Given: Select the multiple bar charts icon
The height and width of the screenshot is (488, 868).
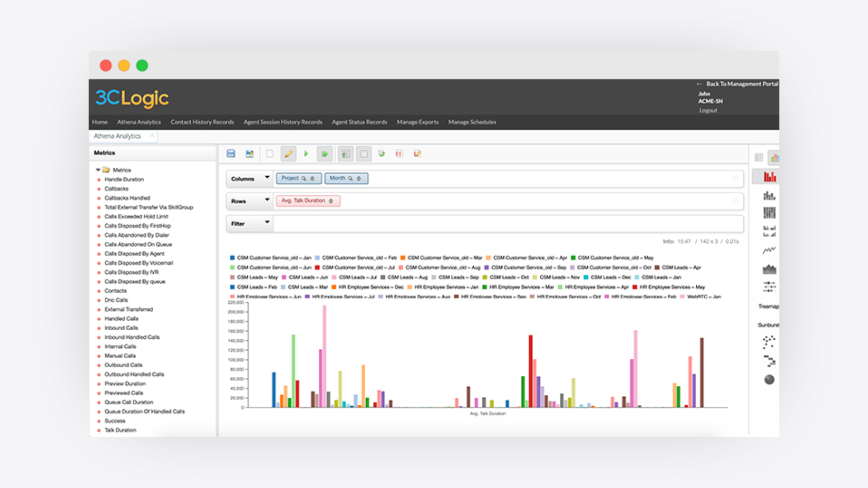Looking at the screenshot, I should (769, 231).
